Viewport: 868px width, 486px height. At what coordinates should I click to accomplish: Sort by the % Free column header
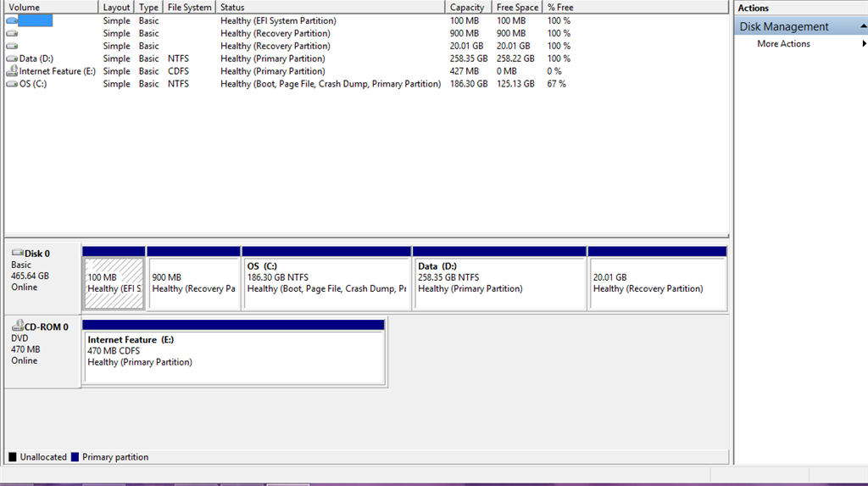click(560, 7)
